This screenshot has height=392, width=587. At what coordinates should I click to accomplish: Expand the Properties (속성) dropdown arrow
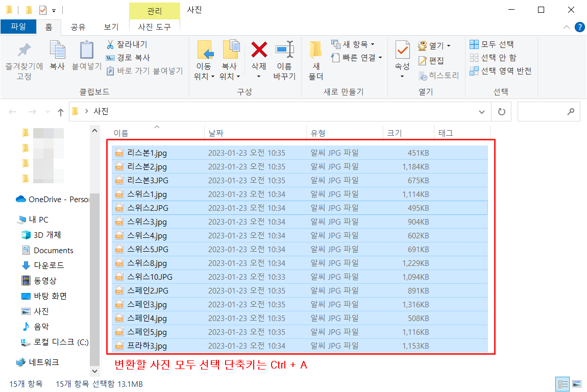click(402, 77)
